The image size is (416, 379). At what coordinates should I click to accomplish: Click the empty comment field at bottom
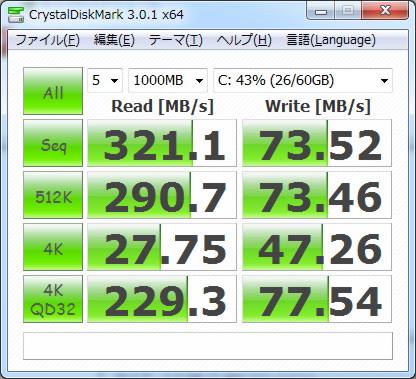pyautogui.click(x=208, y=346)
